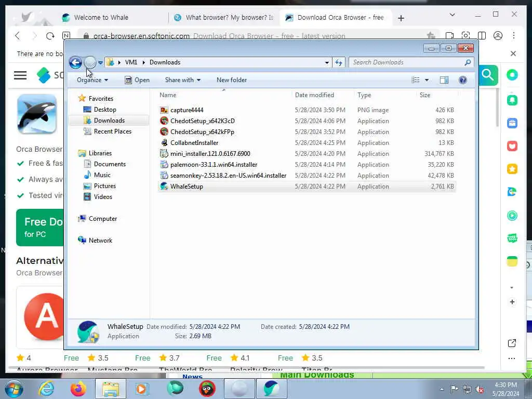Open Windows Explorer taskbar button
532x399 pixels.
tap(111, 389)
